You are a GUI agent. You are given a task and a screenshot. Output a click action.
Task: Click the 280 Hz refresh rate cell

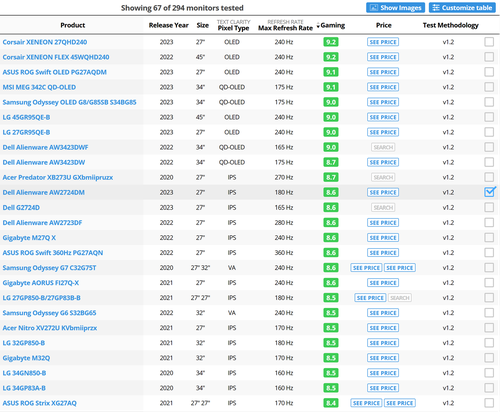[x=284, y=222]
